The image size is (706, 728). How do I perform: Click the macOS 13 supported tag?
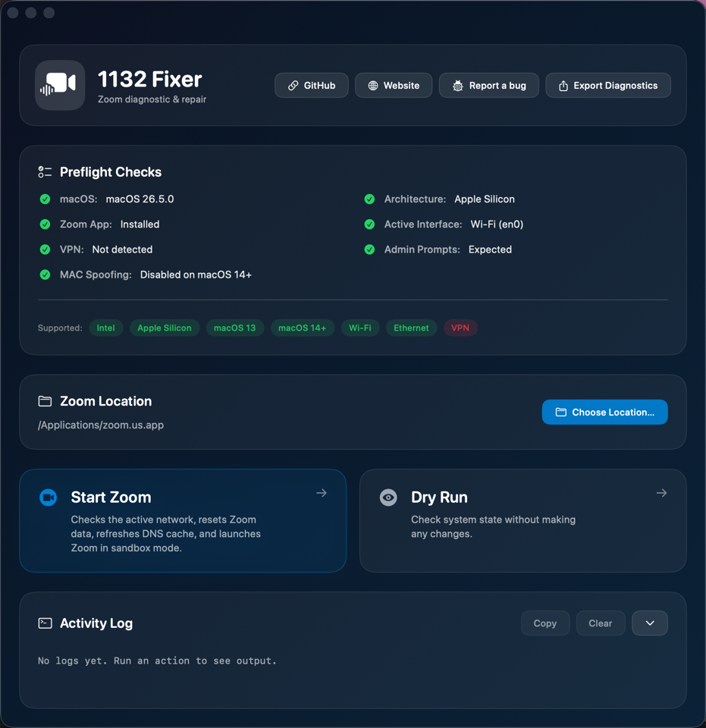234,328
